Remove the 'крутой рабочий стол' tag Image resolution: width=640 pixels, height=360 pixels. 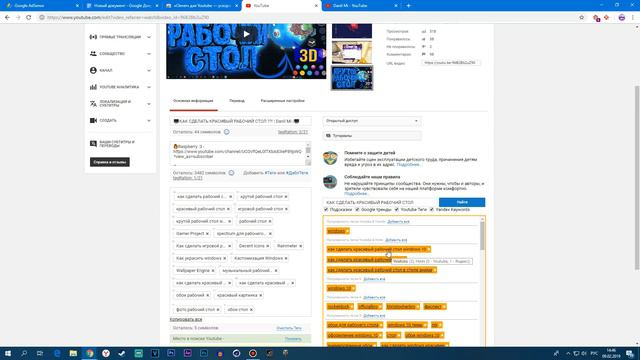[x=286, y=197]
